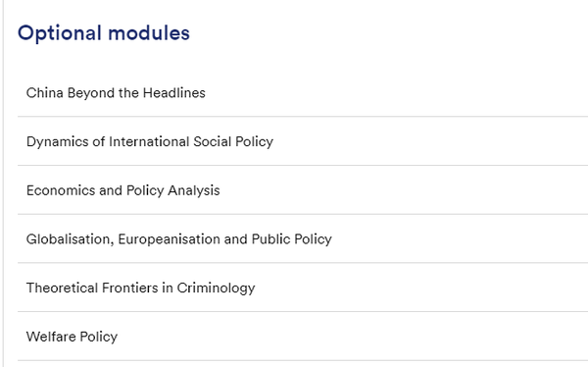Open the Theoretical Frontiers in Criminology module

click(x=303, y=288)
